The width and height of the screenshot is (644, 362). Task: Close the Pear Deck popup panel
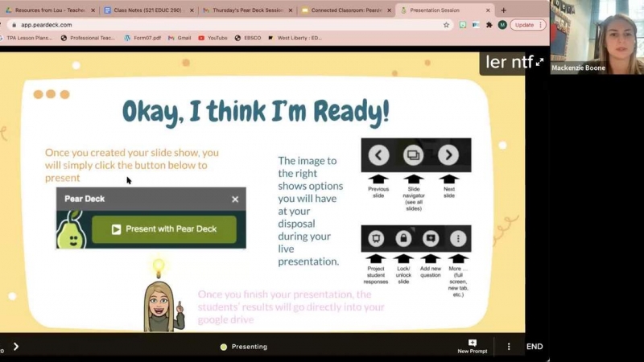235,199
